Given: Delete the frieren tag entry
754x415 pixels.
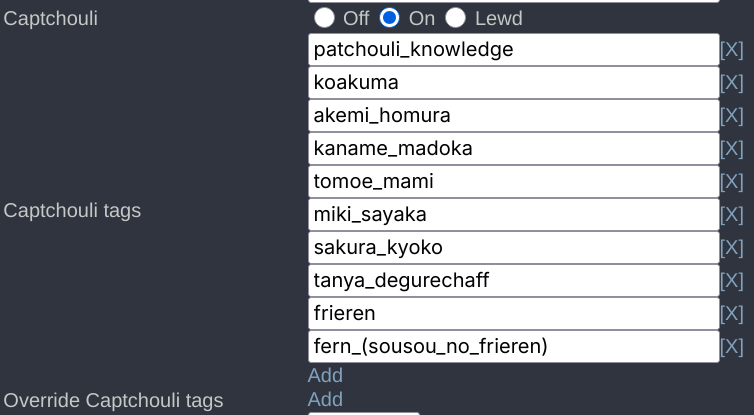Looking at the screenshot, I should (731, 313).
